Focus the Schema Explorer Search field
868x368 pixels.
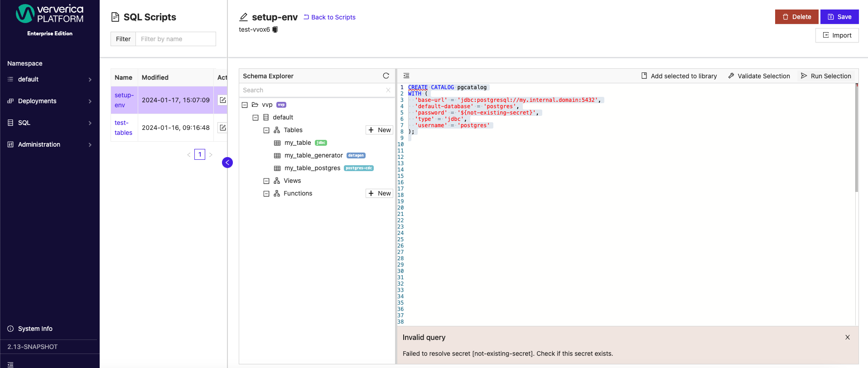[313, 90]
